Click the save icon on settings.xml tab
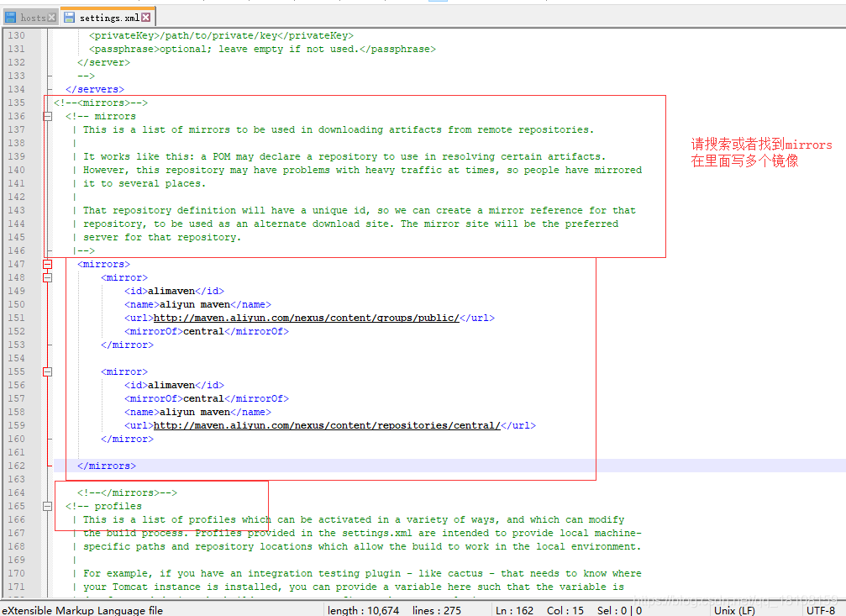 [x=69, y=18]
